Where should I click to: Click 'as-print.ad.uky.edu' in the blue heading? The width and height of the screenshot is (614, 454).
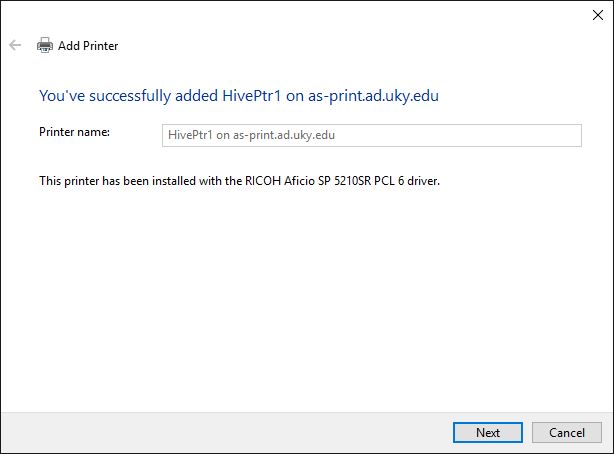tap(373, 96)
